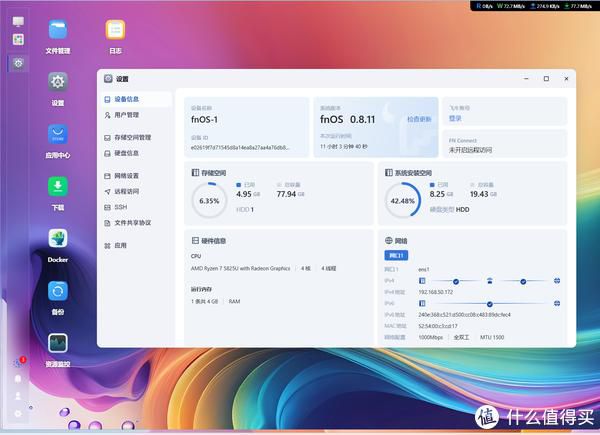Open the bell notifications icon in dock

(x=18, y=379)
